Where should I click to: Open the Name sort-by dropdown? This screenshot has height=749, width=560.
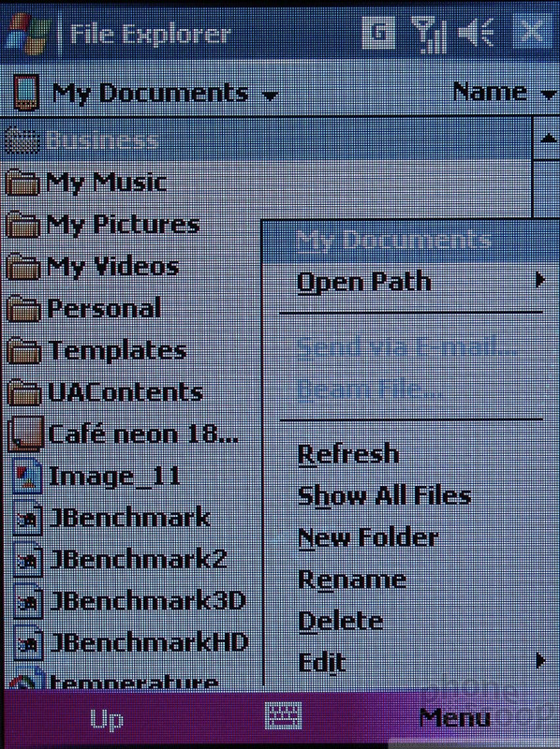pyautogui.click(x=504, y=91)
